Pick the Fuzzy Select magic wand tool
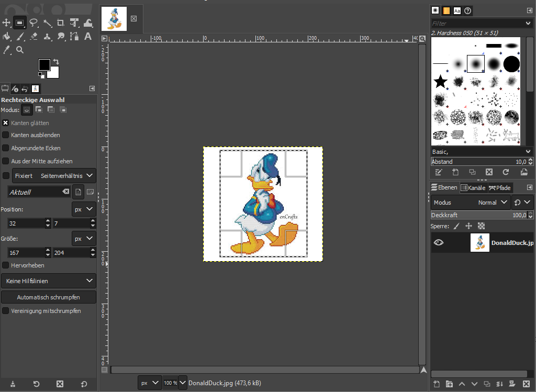 coord(47,23)
